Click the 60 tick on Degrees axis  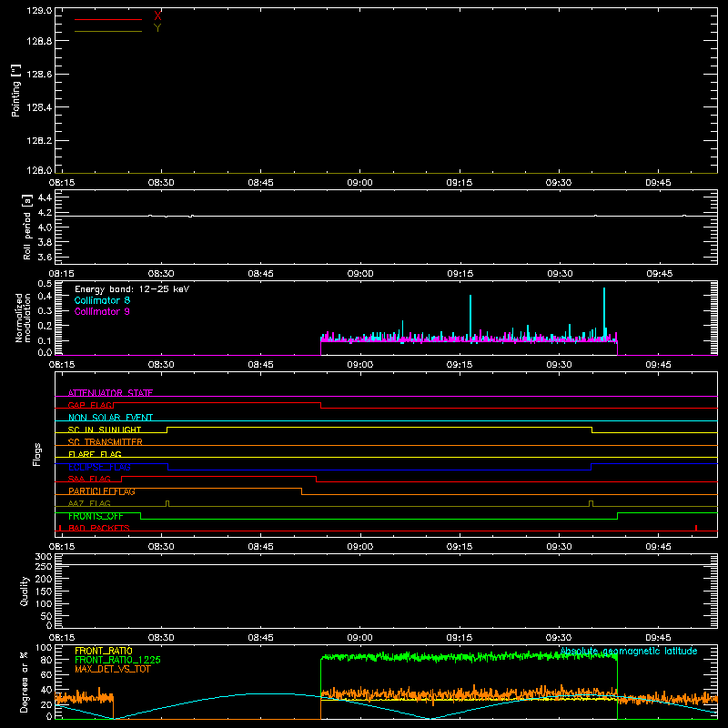click(x=45, y=675)
